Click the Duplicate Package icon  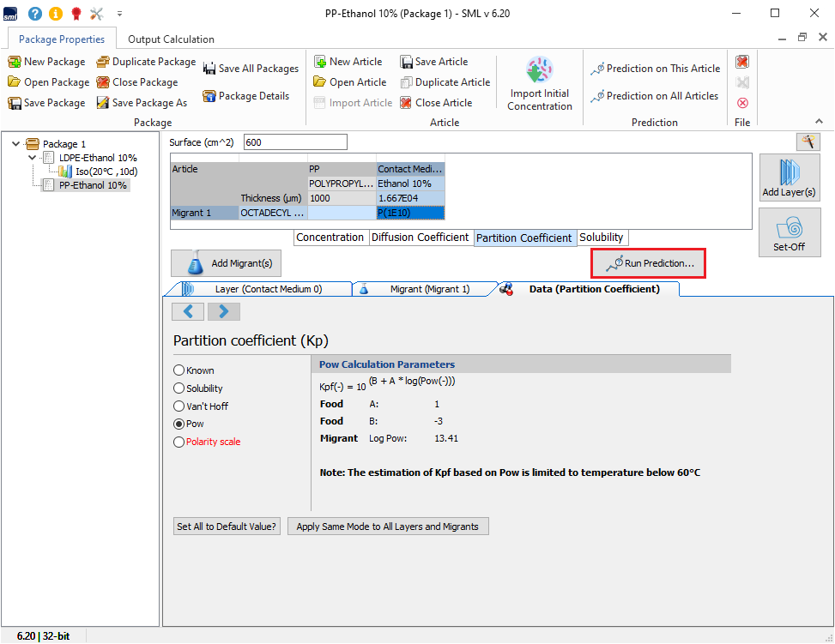point(103,62)
